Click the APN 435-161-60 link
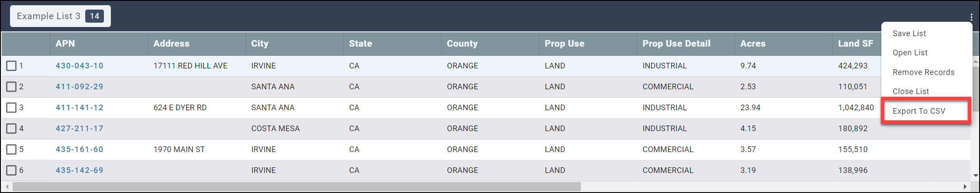Screen dimensions: 980x193 pos(79,149)
